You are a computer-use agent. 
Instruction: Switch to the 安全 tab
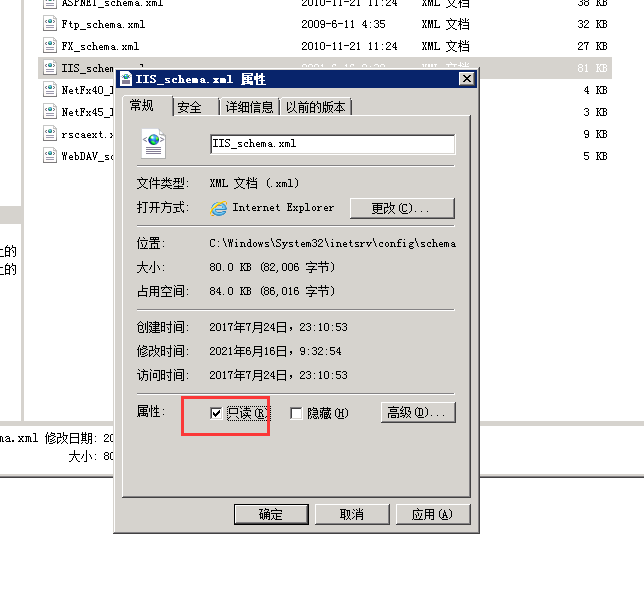tap(190, 107)
